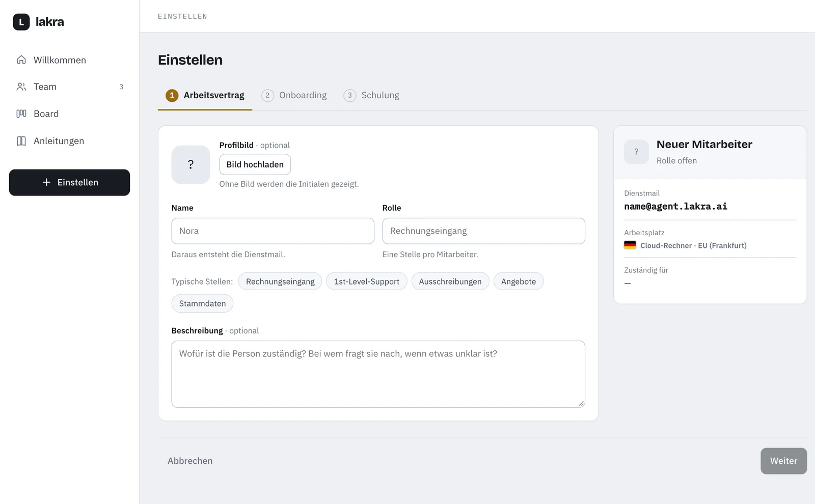Choose the Ausschreibungen chip
The width and height of the screenshot is (815, 504).
pyautogui.click(x=450, y=282)
